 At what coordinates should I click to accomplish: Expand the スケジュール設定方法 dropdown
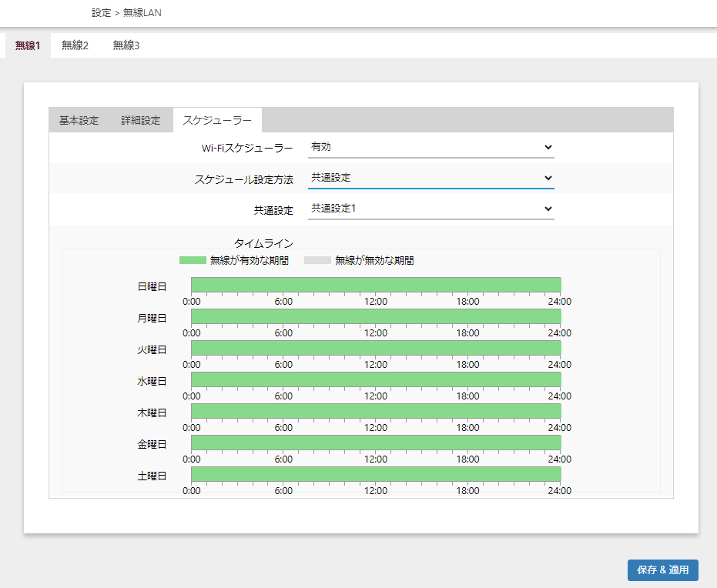431,178
